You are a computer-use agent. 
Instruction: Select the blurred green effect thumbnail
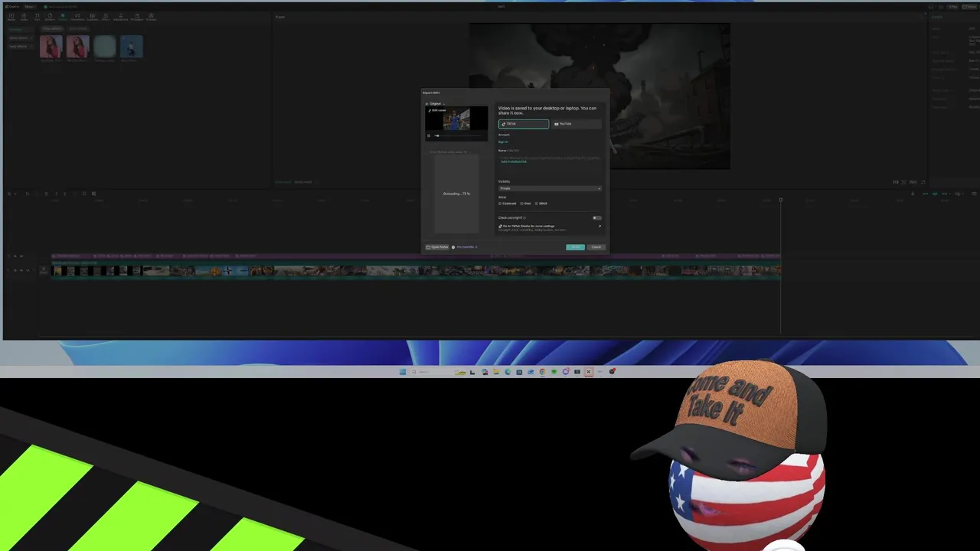pyautogui.click(x=105, y=47)
